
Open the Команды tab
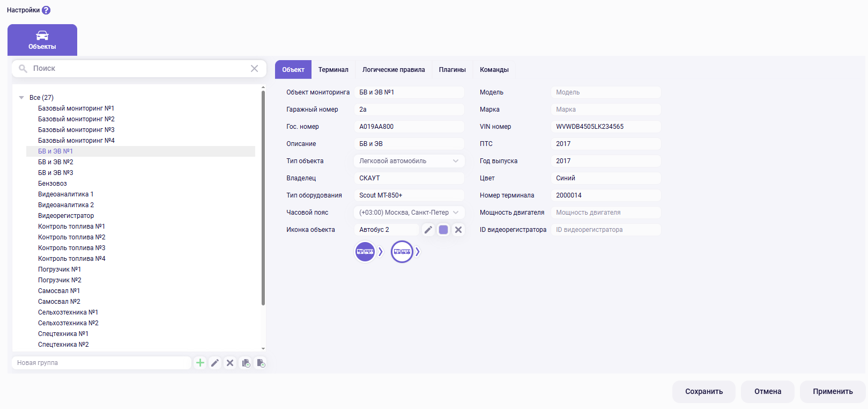(494, 70)
